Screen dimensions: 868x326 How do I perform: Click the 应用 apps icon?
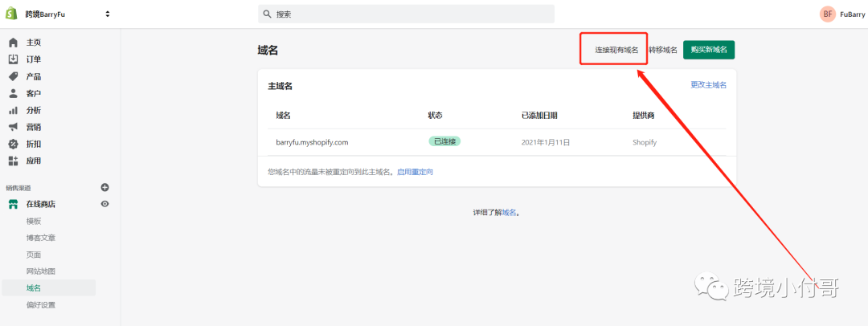click(14, 161)
